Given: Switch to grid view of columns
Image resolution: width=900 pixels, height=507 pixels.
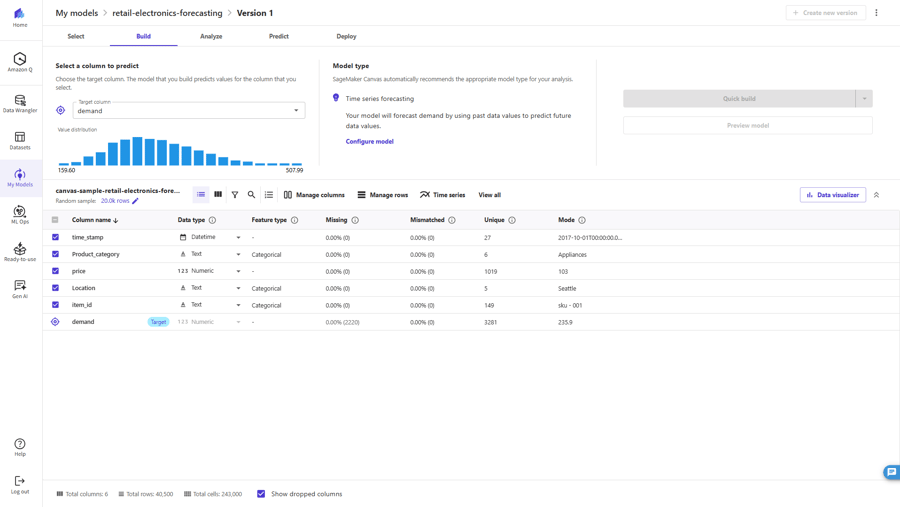Looking at the screenshot, I should [218, 195].
